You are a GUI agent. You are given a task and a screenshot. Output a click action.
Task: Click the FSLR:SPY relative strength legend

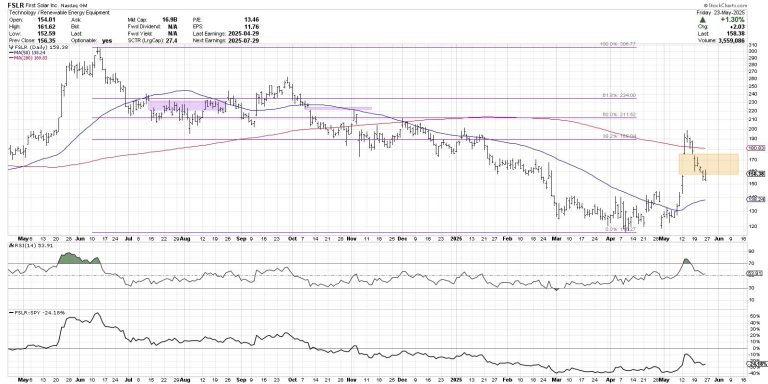(39, 312)
